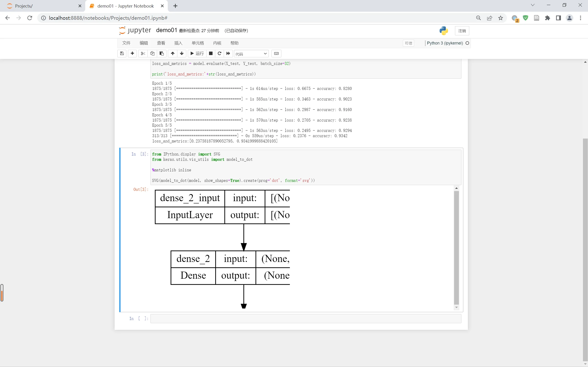Copy selected cells icon
The width and height of the screenshot is (588, 367).
[x=152, y=53]
